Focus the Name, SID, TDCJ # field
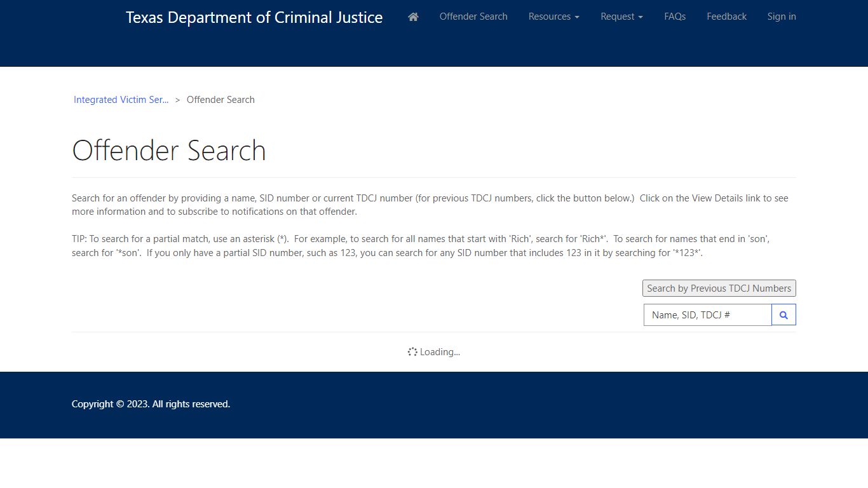 pos(708,315)
